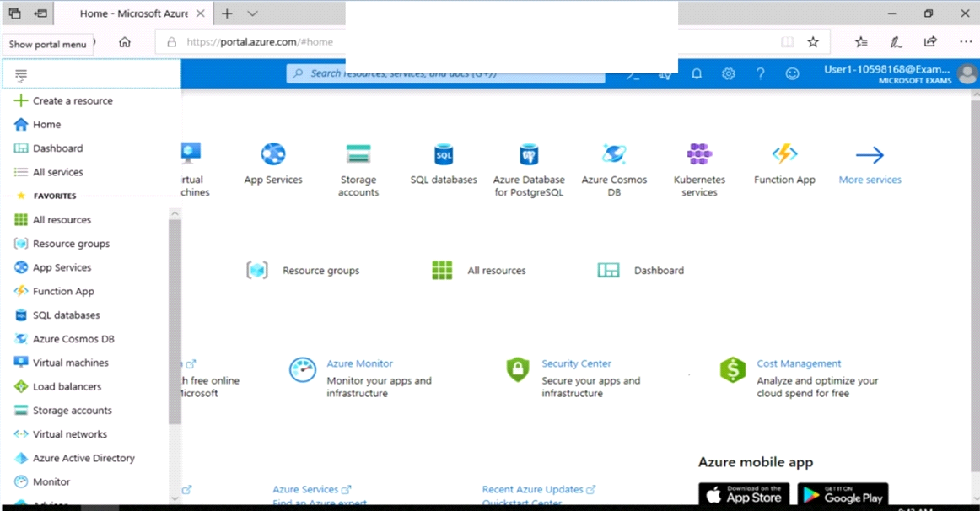
Task: Open Resource groups in favorites
Action: coord(71,244)
